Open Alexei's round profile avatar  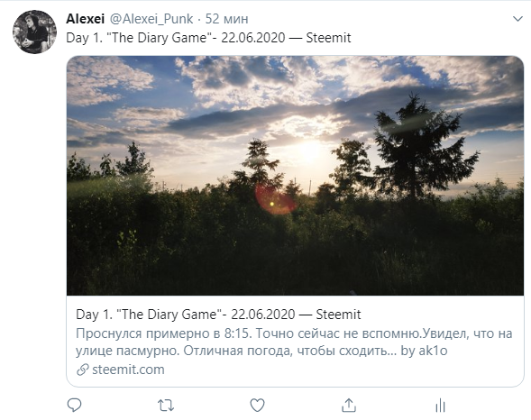[34, 32]
